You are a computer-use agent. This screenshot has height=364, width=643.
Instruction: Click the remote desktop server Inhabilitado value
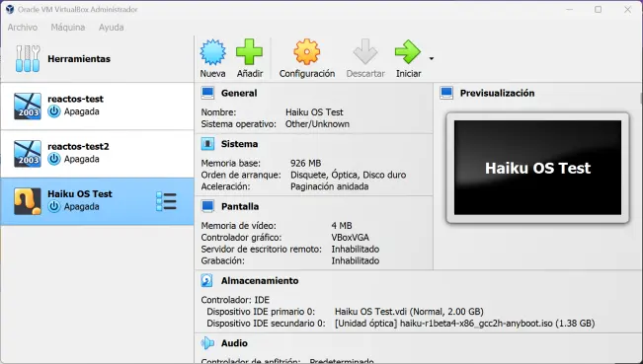356,249
